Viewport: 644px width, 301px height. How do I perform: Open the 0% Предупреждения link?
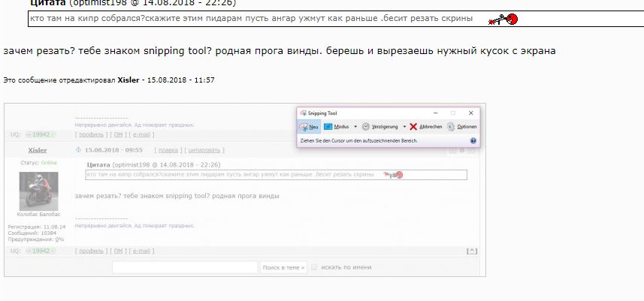coord(60,239)
